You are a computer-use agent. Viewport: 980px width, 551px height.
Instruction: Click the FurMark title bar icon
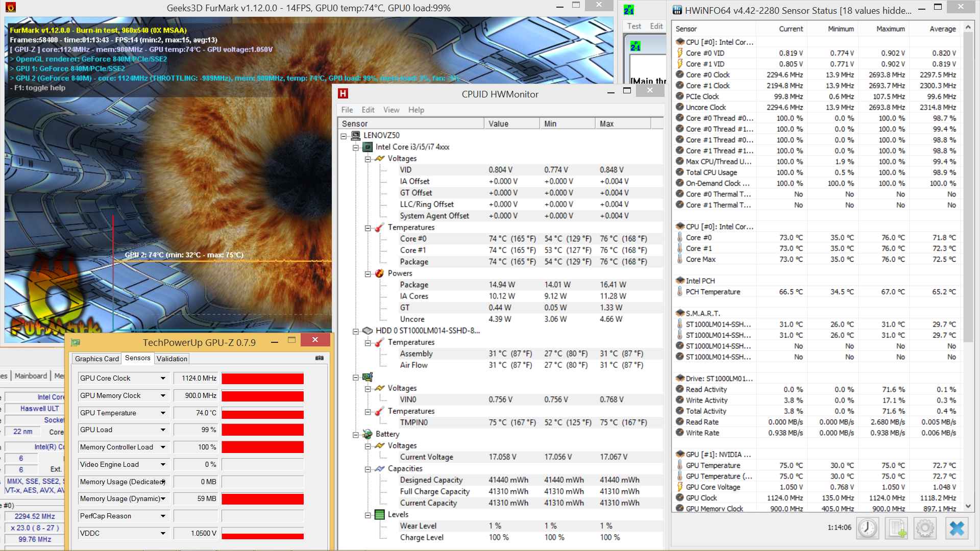click(10, 8)
